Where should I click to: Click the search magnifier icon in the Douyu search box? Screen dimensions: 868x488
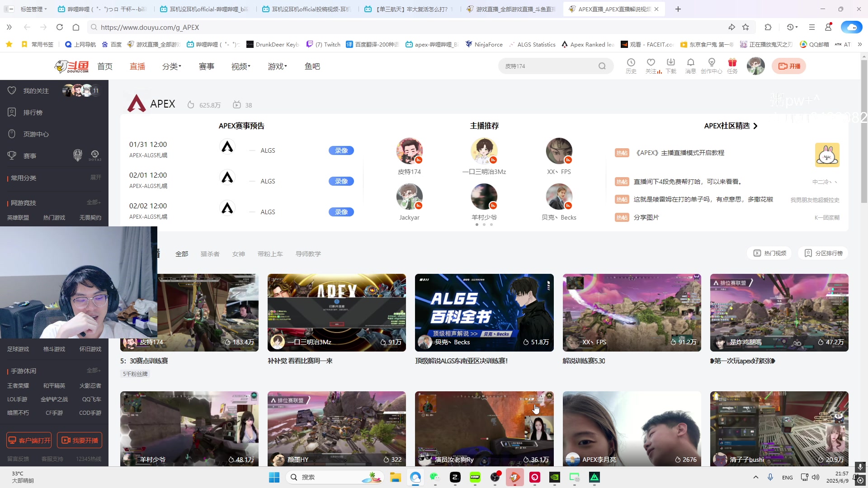(x=602, y=66)
